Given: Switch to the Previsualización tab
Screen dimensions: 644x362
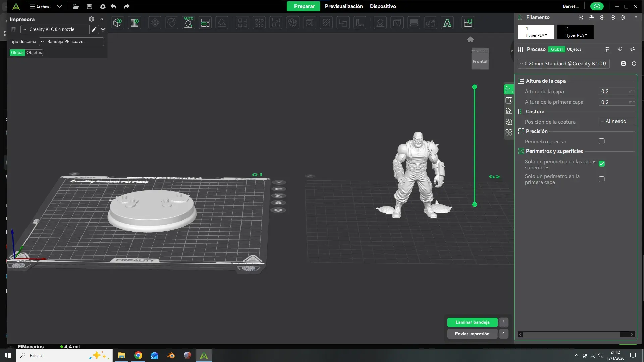Looking at the screenshot, I should tap(344, 6).
